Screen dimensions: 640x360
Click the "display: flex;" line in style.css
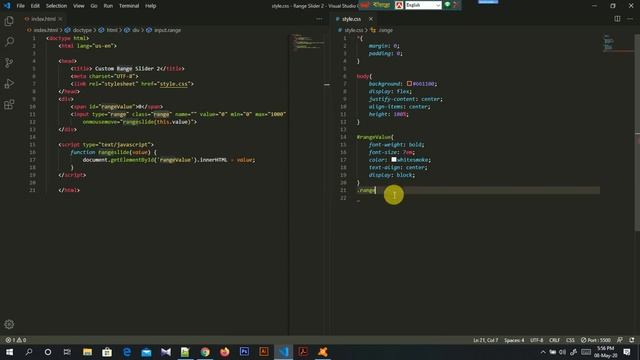pos(389,91)
